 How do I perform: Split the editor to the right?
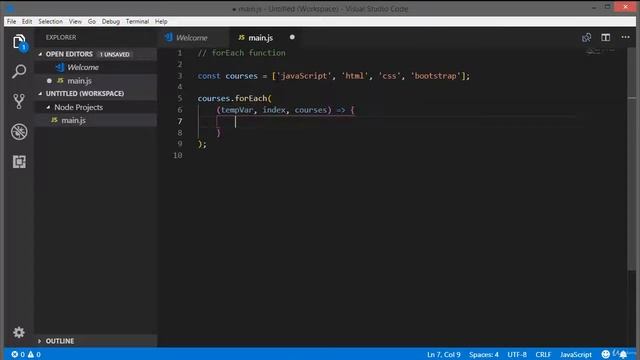point(605,38)
